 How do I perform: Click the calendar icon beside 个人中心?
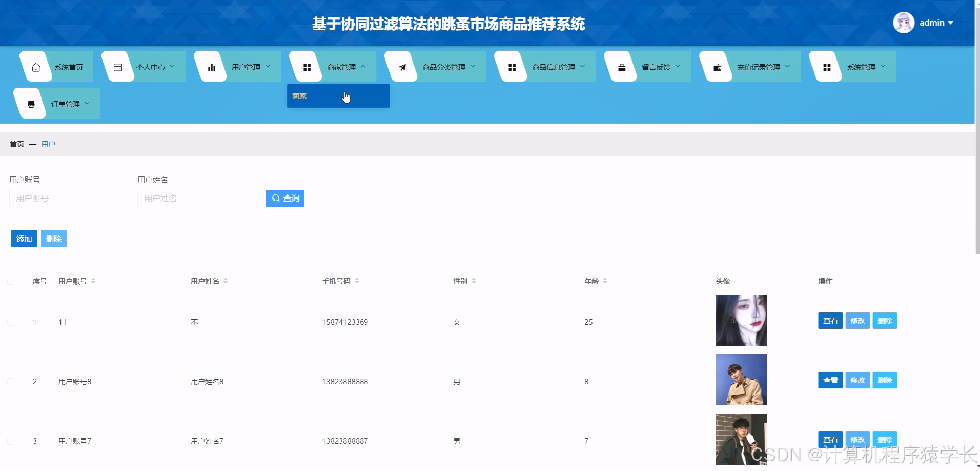117,66
